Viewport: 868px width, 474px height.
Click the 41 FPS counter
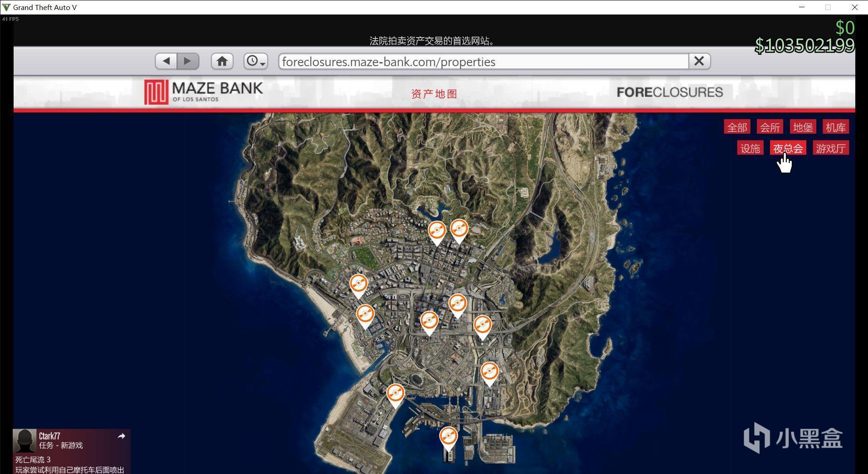[10, 19]
